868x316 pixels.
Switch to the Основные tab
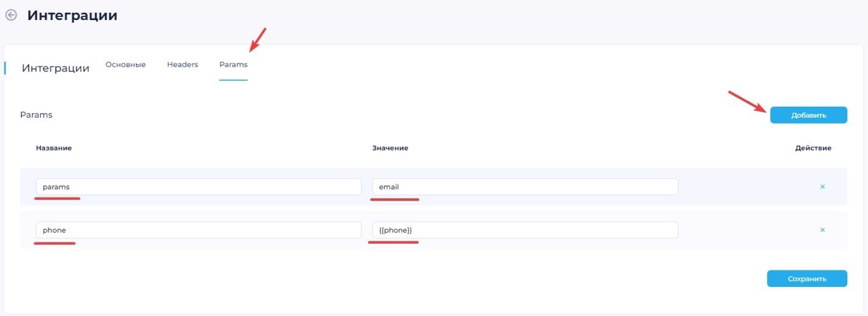pyautogui.click(x=125, y=64)
